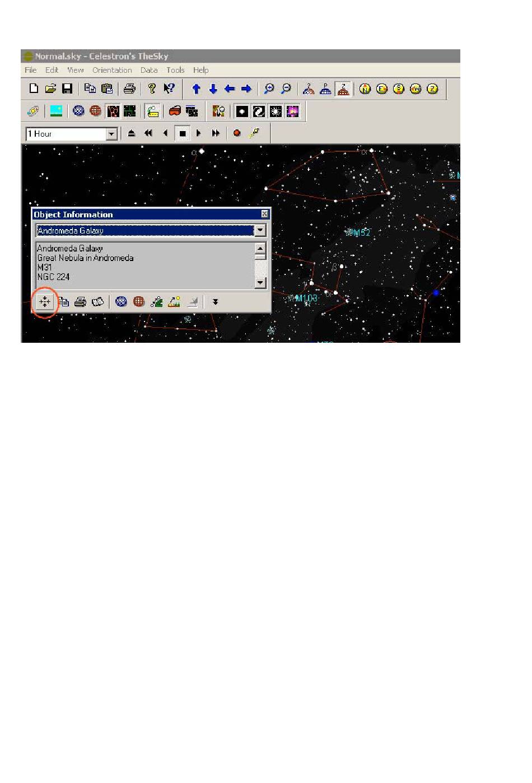Screen dimensions: 532x783
Task: Open a sky file with folder icon
Action: coord(51,88)
